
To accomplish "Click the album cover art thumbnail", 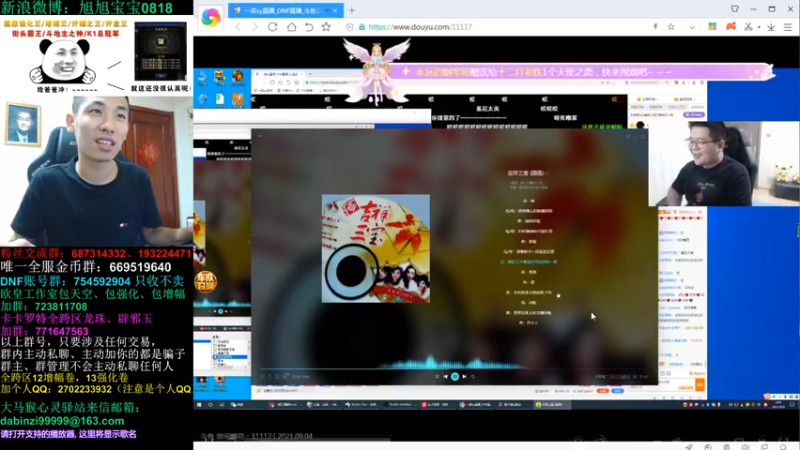I will coord(376,248).
